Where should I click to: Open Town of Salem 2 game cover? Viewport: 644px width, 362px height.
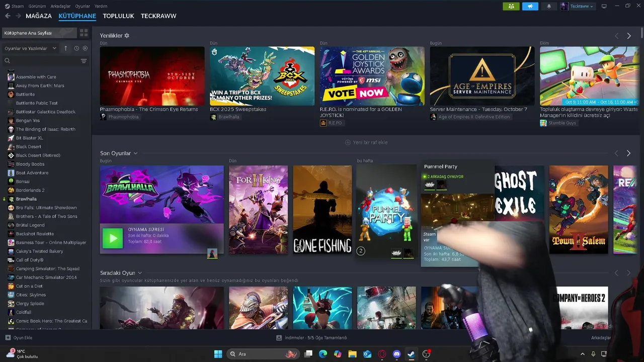579,210
